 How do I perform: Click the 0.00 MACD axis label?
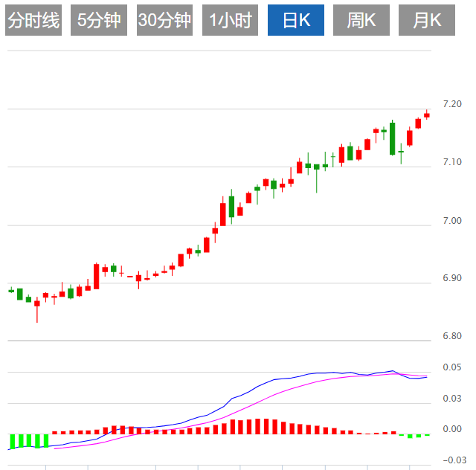click(x=451, y=429)
